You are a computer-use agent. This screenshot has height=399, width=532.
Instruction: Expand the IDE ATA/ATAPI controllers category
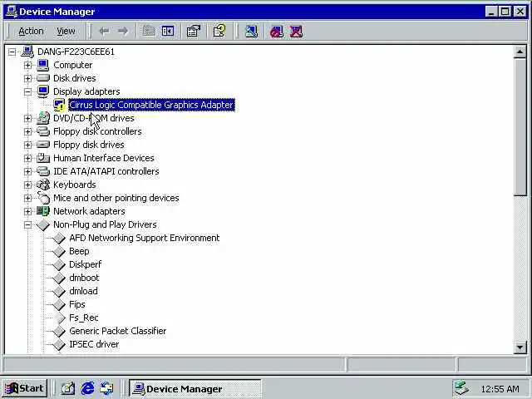[27, 171]
